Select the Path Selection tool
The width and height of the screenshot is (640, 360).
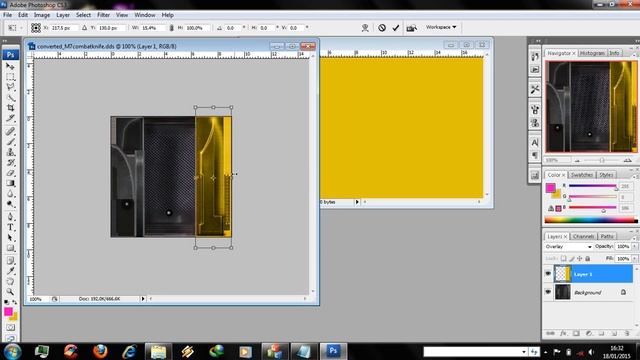coord(11,238)
